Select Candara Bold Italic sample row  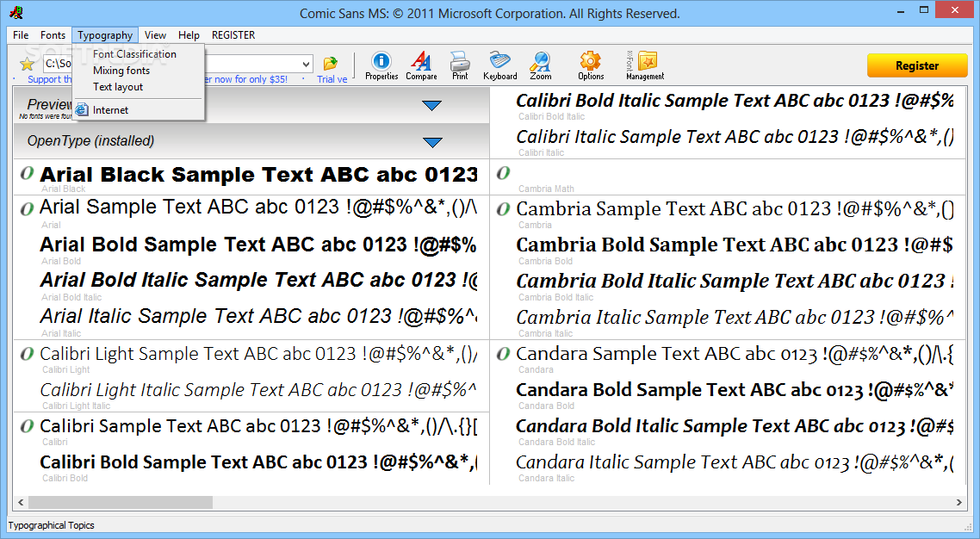[735, 426]
